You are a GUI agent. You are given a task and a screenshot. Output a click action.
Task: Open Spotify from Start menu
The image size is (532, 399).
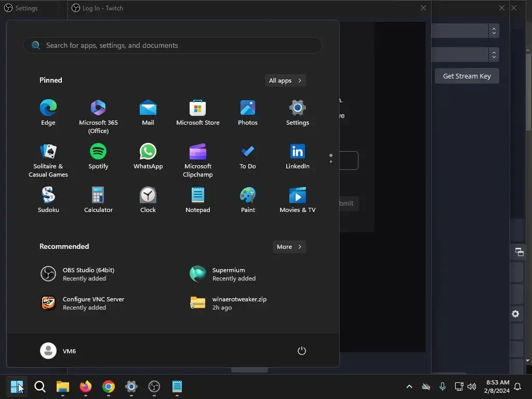click(98, 156)
